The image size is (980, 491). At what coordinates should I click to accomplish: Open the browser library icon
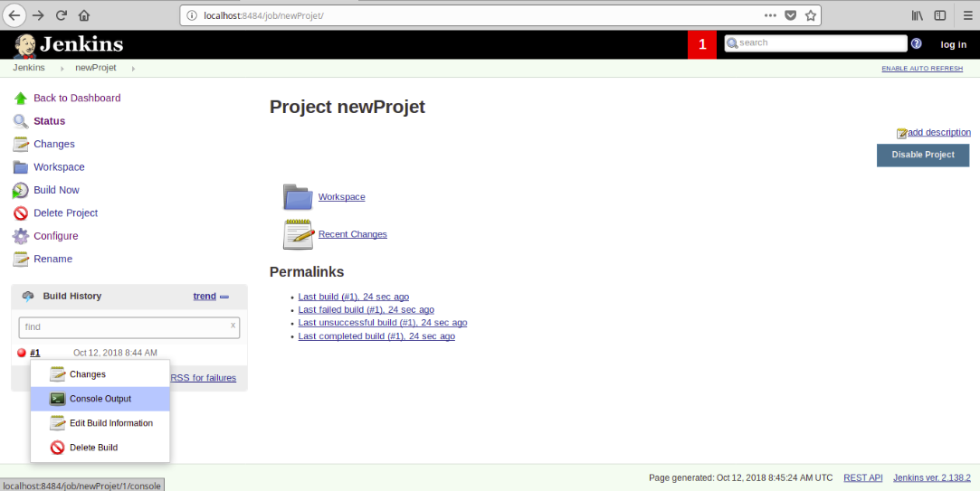click(x=917, y=15)
